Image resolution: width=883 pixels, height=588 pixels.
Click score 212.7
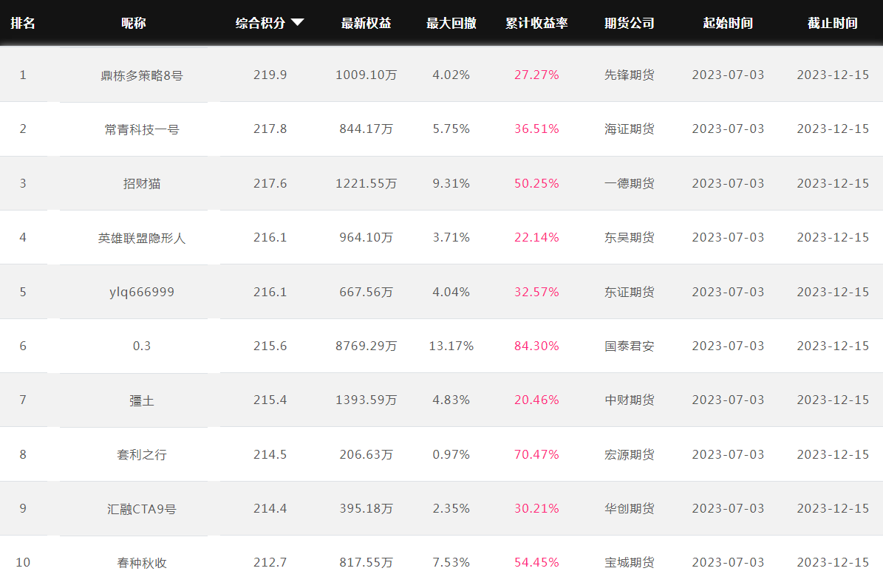(x=270, y=563)
